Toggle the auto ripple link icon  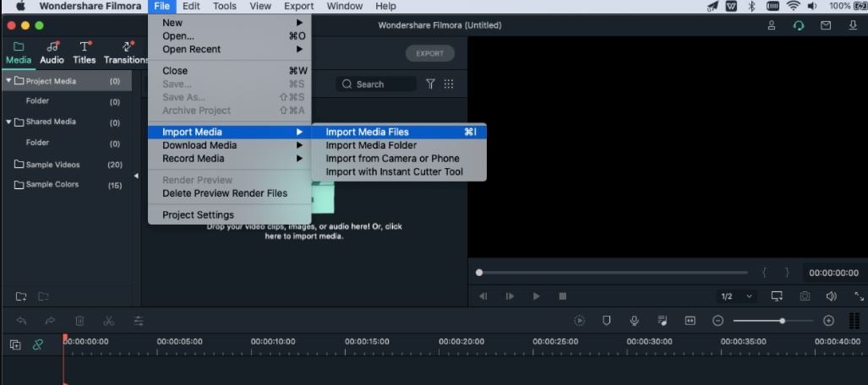click(38, 344)
